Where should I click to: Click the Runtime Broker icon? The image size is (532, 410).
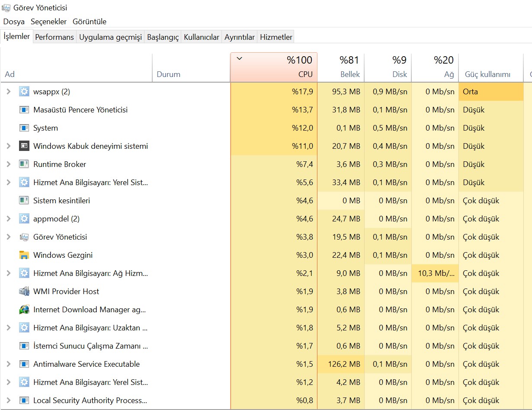click(x=24, y=164)
